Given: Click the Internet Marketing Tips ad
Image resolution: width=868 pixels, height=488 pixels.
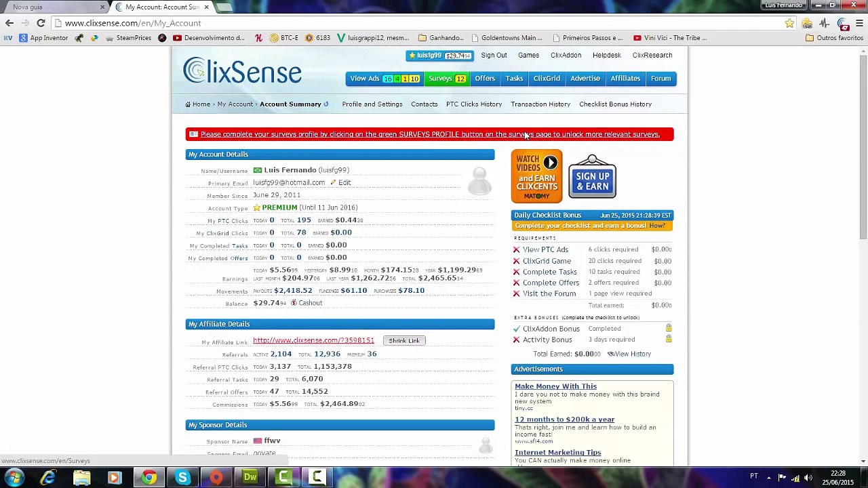Looking at the screenshot, I should [557, 453].
